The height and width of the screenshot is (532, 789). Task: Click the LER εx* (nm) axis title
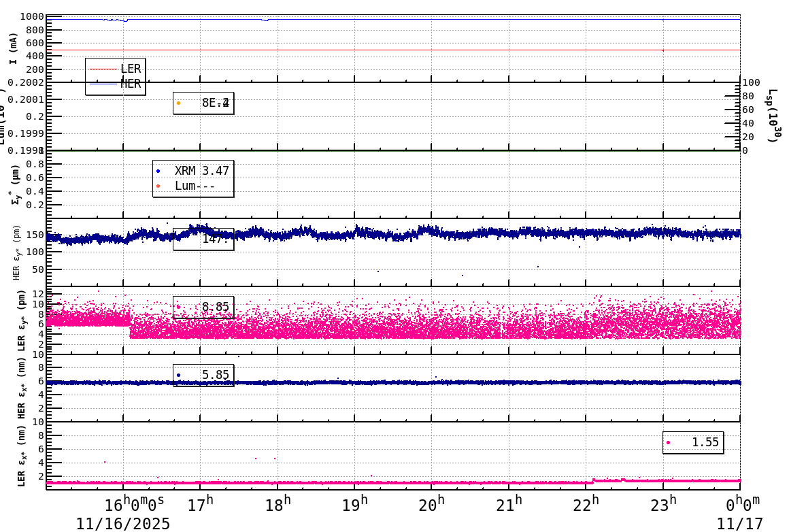pos(22,456)
